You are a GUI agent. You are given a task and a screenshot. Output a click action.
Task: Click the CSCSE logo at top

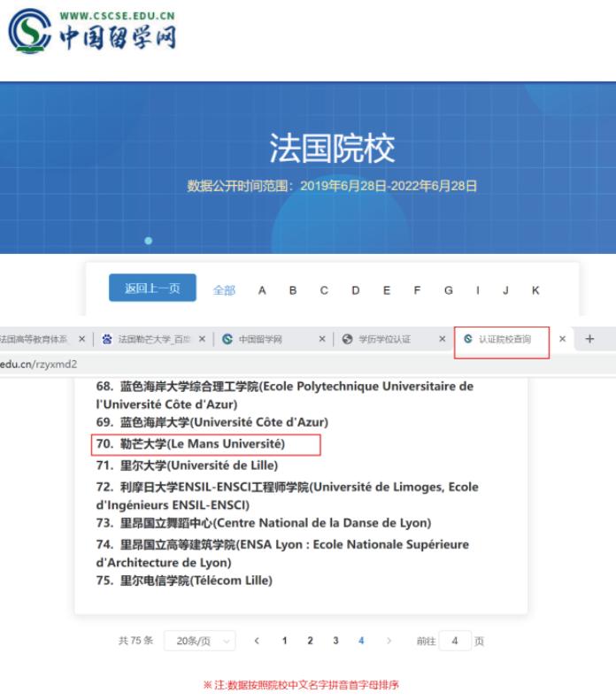click(92, 31)
